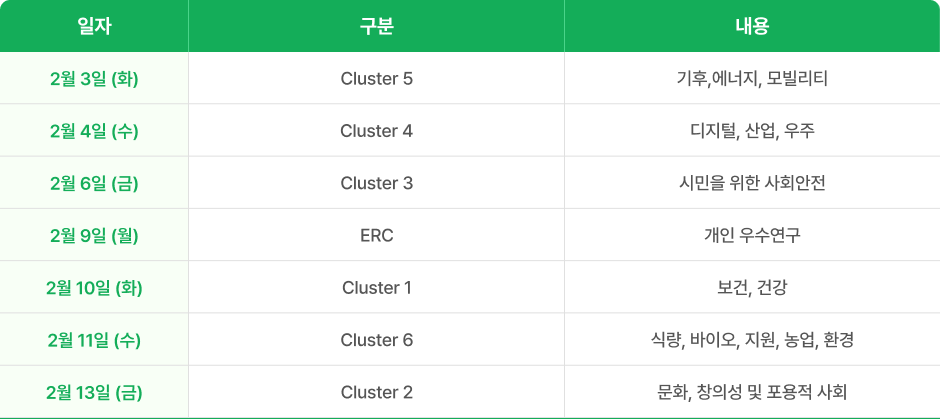Image resolution: width=940 pixels, height=419 pixels.
Task: Click the 기후,에너지, 모빌리티 cell
Action: [752, 78]
